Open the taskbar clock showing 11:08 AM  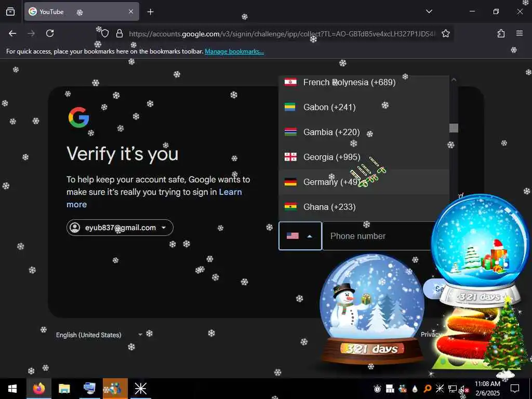[487, 389]
